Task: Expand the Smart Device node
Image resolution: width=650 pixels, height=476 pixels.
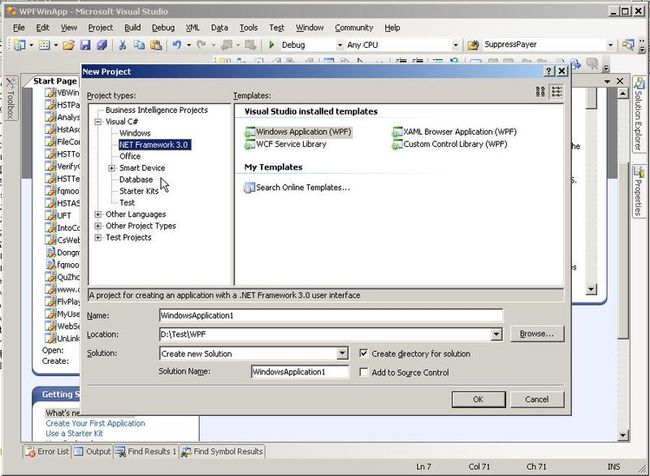Action: [112, 168]
